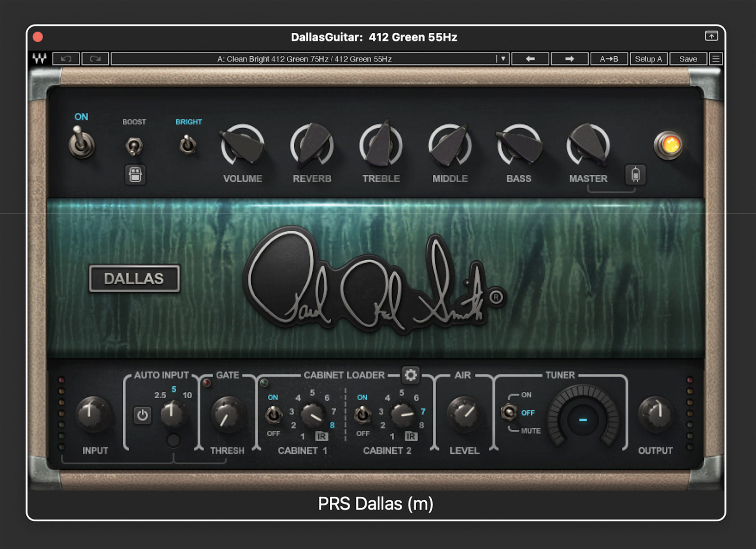Click the Reverb knob
The image size is (756, 549).
[312, 146]
